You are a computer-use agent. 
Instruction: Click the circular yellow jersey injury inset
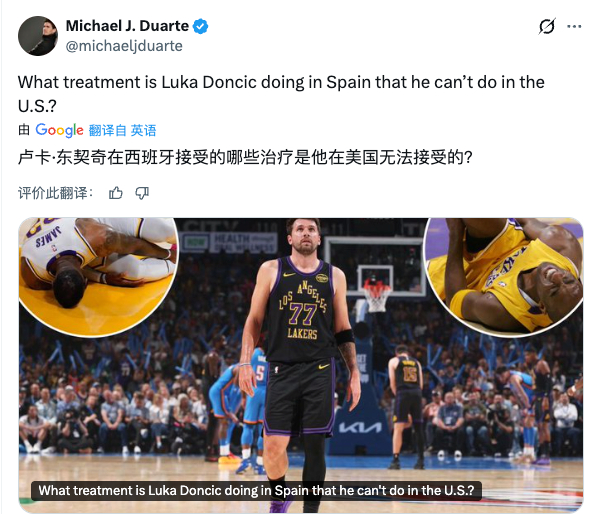pos(504,276)
